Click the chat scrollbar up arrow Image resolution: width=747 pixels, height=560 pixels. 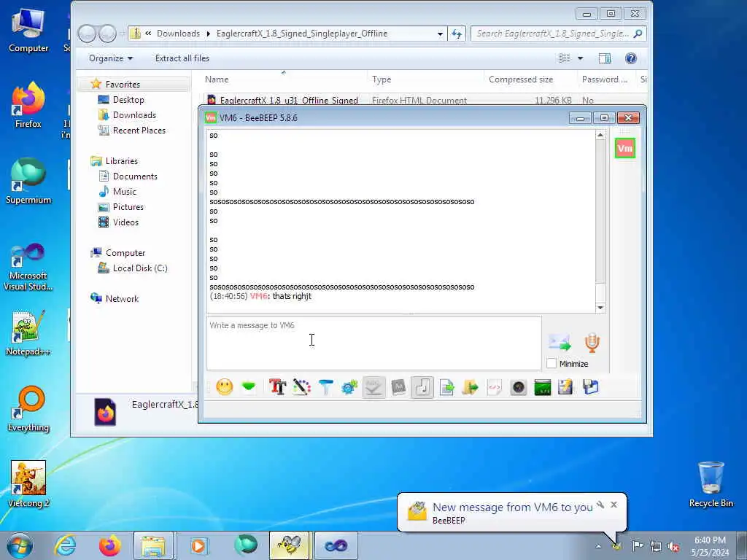pos(600,135)
